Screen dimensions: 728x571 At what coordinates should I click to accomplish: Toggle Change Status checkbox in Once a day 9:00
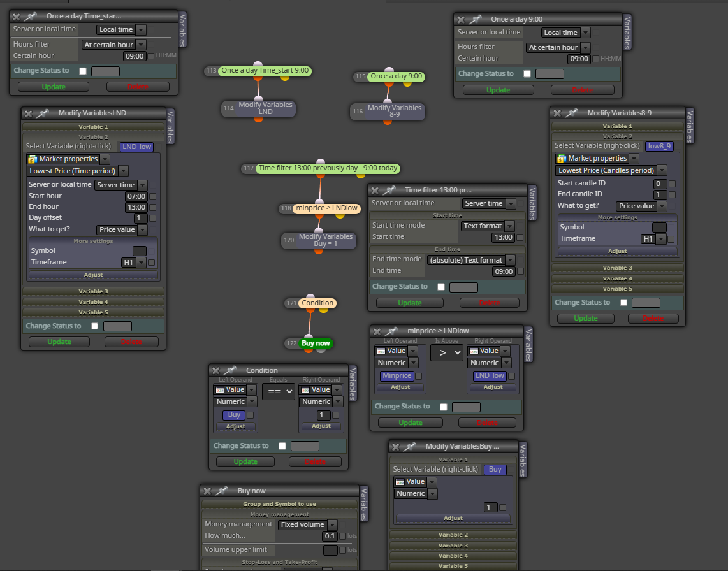coord(527,74)
